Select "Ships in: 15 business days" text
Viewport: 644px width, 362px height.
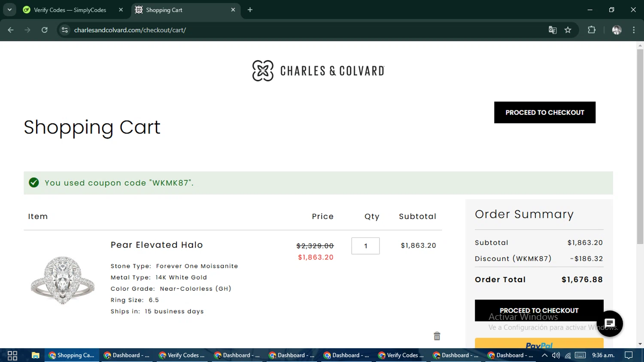[157, 311]
